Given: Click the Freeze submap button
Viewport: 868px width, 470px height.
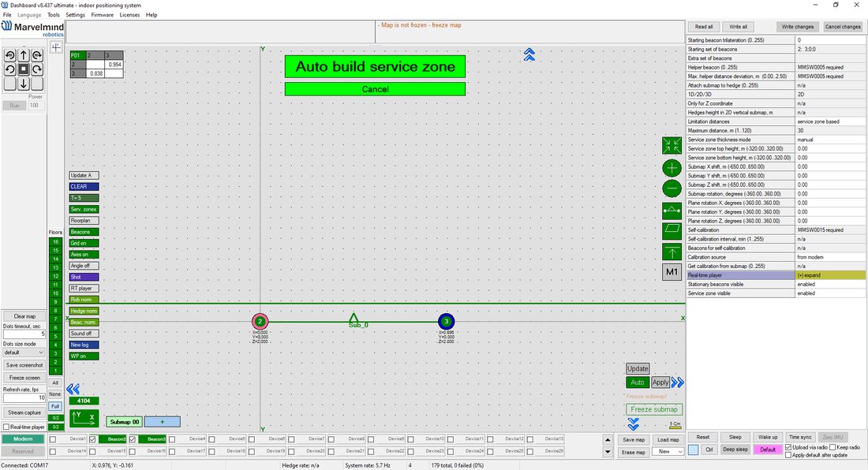Looking at the screenshot, I should click(x=654, y=409).
